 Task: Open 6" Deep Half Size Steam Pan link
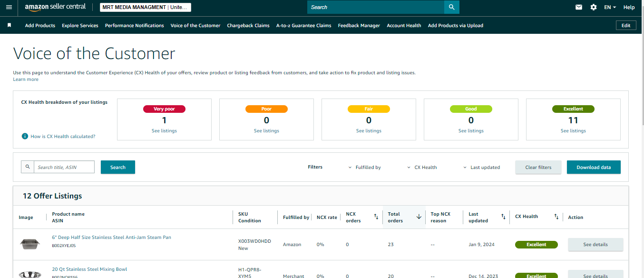click(x=111, y=237)
